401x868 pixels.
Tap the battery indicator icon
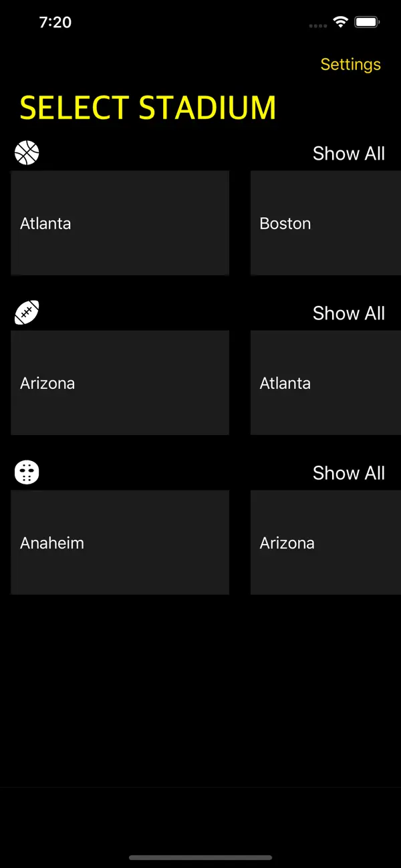(x=367, y=21)
